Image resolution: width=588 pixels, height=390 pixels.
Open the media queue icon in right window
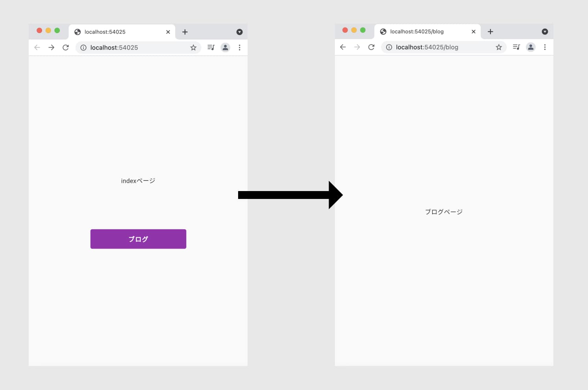pos(516,47)
